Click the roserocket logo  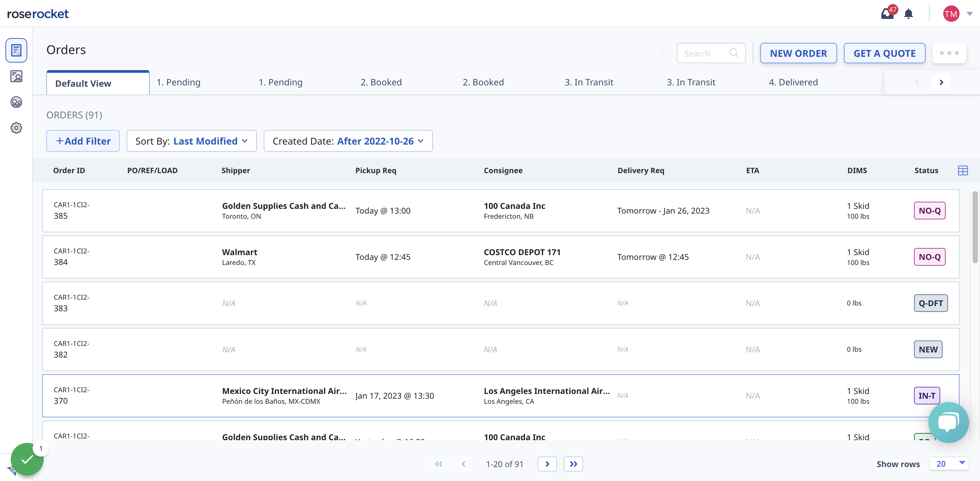pos(38,14)
